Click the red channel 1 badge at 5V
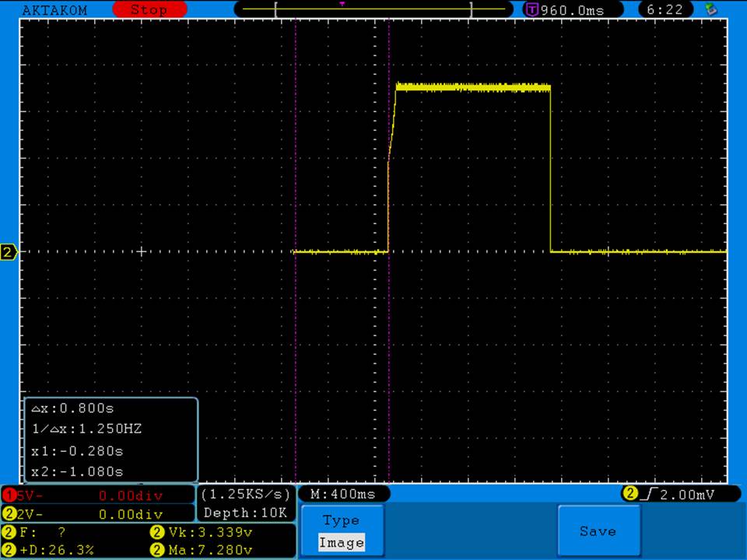The image size is (747, 560). click(x=9, y=495)
